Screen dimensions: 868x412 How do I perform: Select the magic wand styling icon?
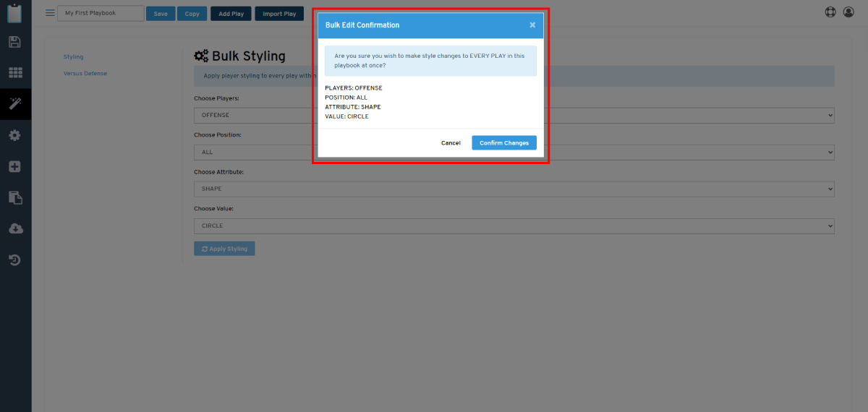pyautogui.click(x=15, y=104)
